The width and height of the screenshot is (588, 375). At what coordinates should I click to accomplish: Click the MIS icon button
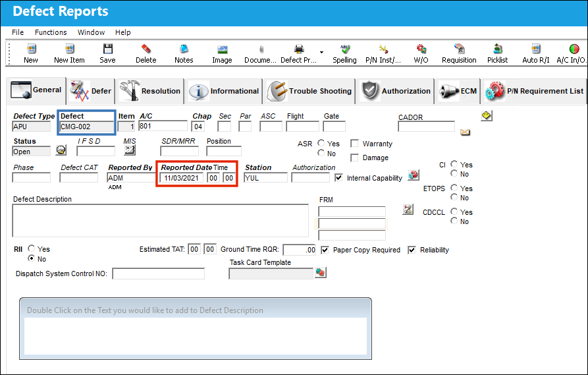[130, 150]
